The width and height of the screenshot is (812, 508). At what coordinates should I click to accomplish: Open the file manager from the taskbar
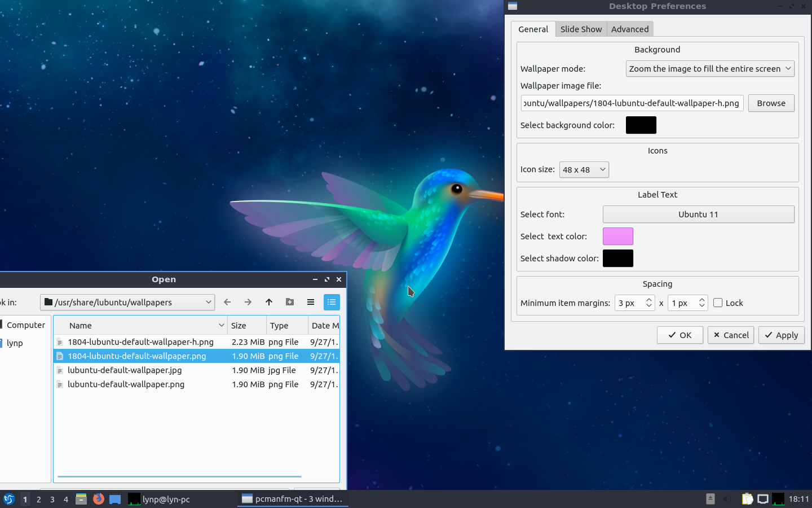(81, 499)
